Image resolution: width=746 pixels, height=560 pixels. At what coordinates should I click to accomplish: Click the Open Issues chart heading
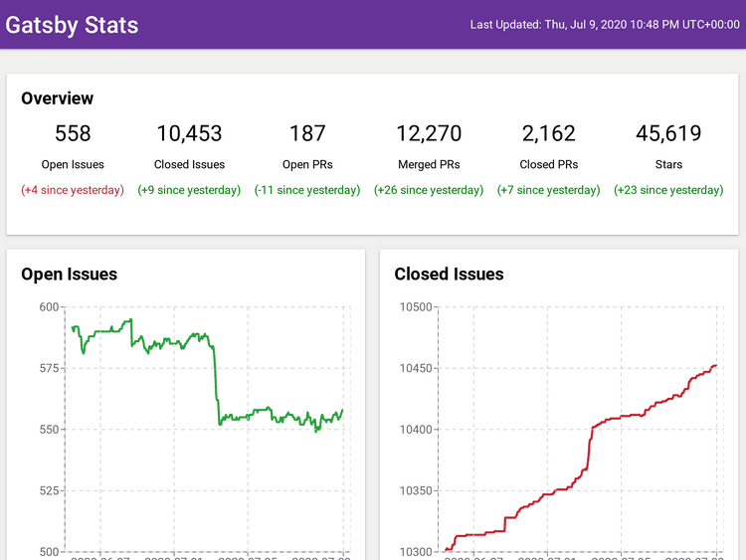69,275
